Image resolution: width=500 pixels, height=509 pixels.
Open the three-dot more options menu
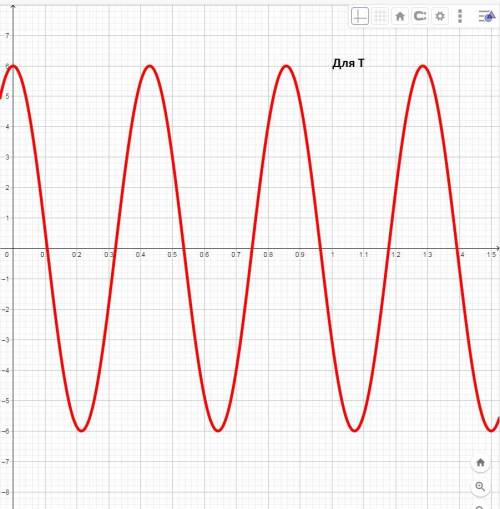460,16
